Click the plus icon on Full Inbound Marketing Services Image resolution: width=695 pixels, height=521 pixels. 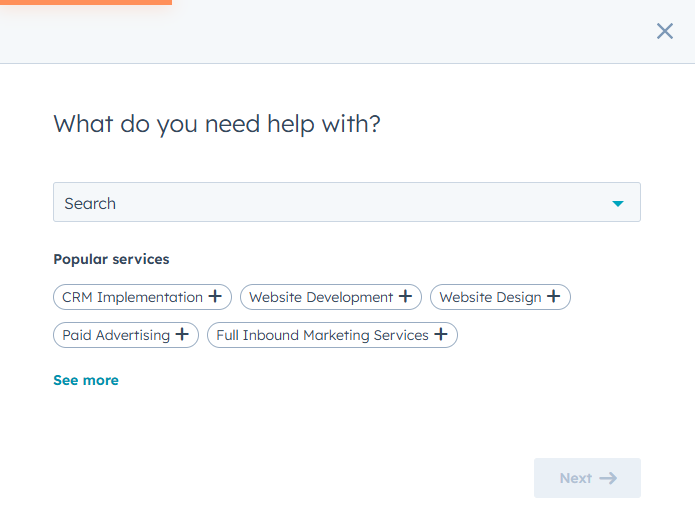pos(441,334)
